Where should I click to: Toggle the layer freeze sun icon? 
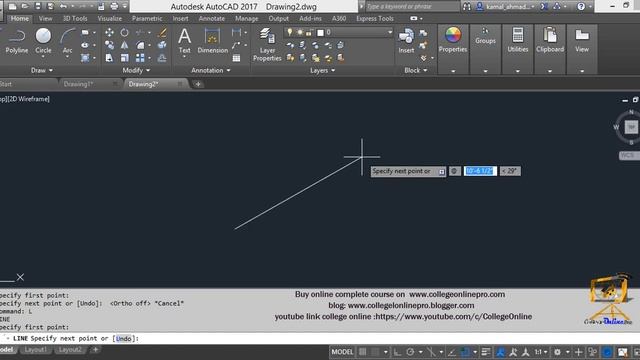300,32
